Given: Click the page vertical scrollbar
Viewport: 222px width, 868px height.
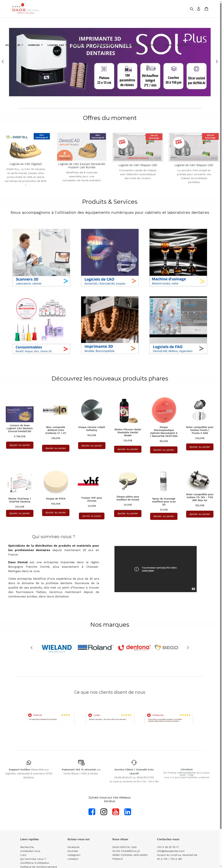Looking at the screenshot, I should pyautogui.click(x=221, y=415).
